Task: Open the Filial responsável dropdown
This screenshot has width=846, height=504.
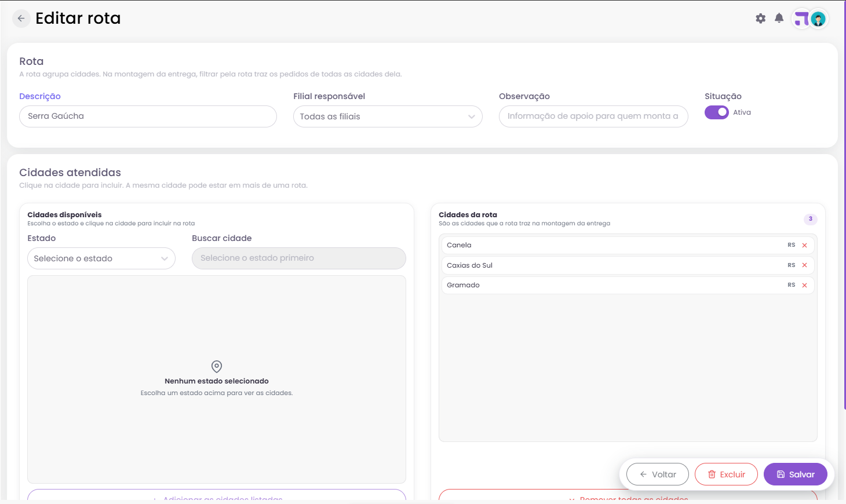Action: click(x=388, y=116)
